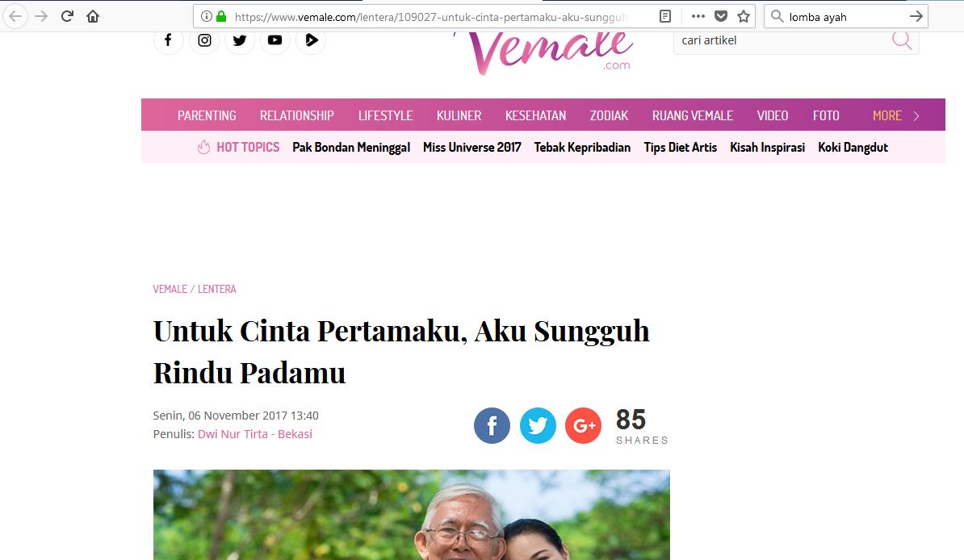The height and width of the screenshot is (560, 964).
Task: Share article via Twitter share button
Action: click(538, 425)
